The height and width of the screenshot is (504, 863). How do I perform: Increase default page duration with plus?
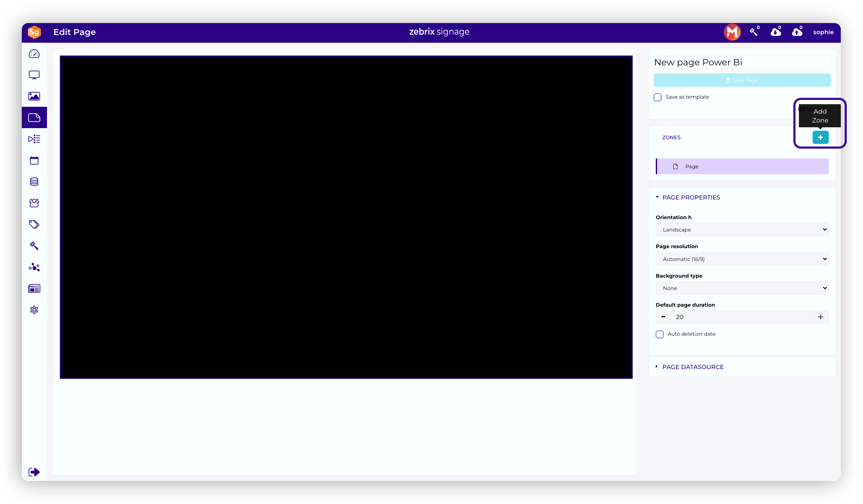tap(820, 317)
